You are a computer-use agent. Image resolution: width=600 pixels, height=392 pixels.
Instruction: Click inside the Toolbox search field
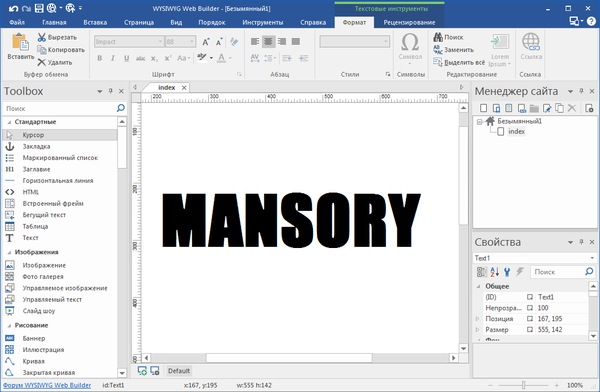(59, 108)
